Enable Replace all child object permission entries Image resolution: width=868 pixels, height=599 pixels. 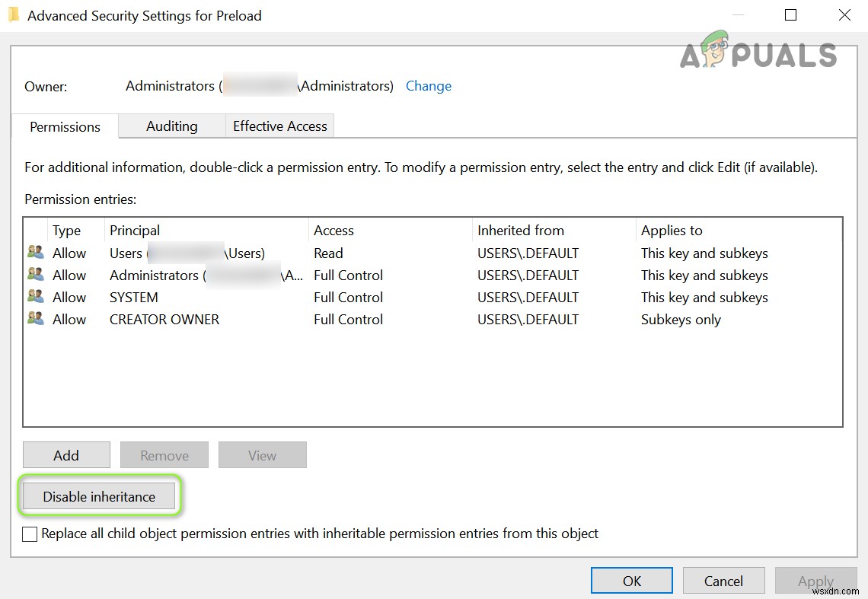pos(30,534)
